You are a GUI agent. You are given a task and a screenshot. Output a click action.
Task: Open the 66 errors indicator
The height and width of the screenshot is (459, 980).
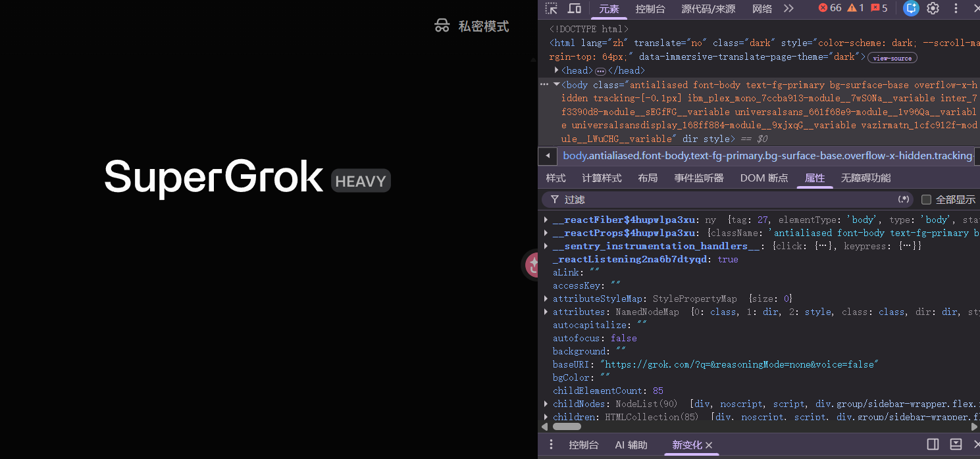[830, 8]
